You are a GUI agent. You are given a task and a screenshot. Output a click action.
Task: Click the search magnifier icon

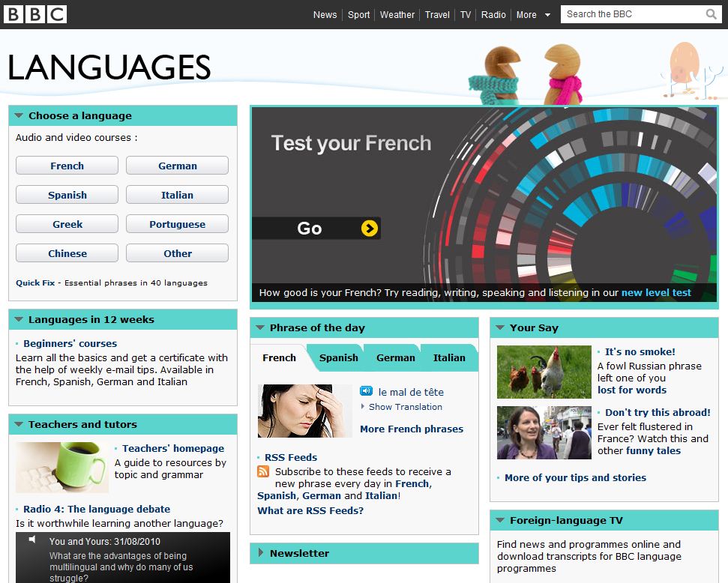click(711, 14)
